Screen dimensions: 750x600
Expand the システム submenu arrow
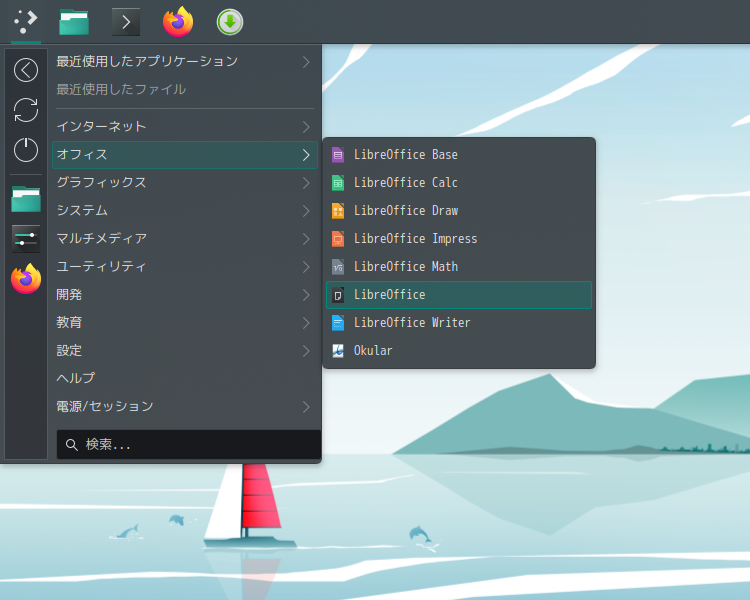click(x=306, y=211)
